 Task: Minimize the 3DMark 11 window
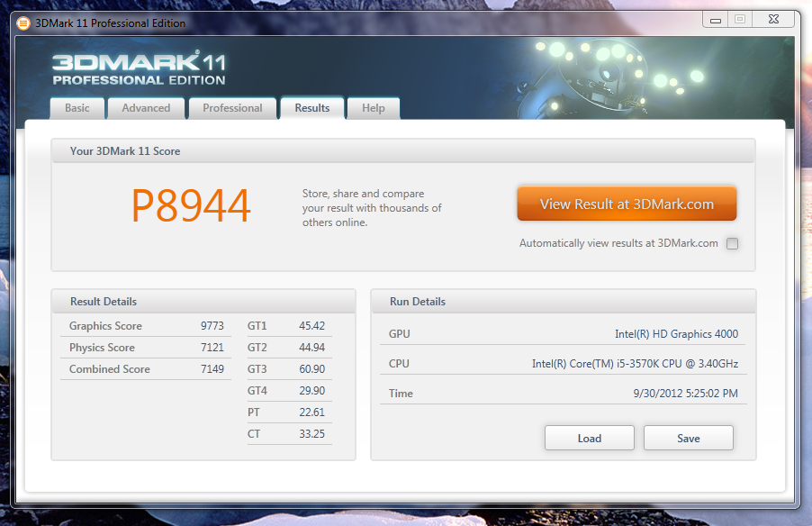point(715,20)
